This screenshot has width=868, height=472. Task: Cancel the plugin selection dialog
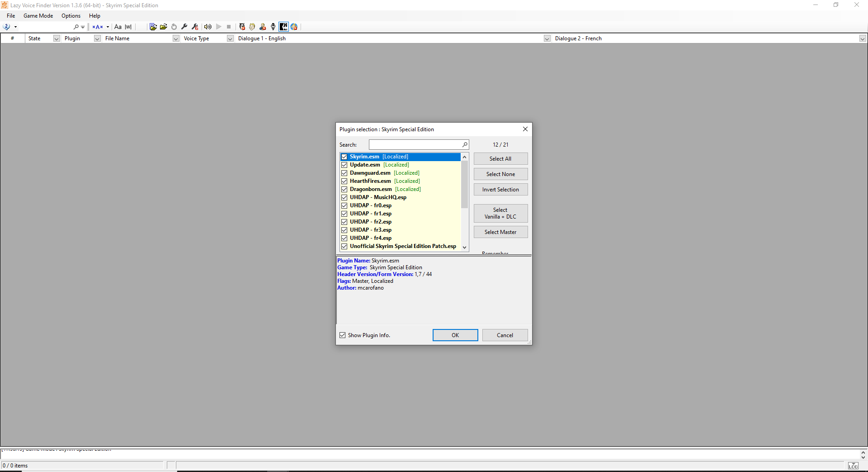[505, 335]
